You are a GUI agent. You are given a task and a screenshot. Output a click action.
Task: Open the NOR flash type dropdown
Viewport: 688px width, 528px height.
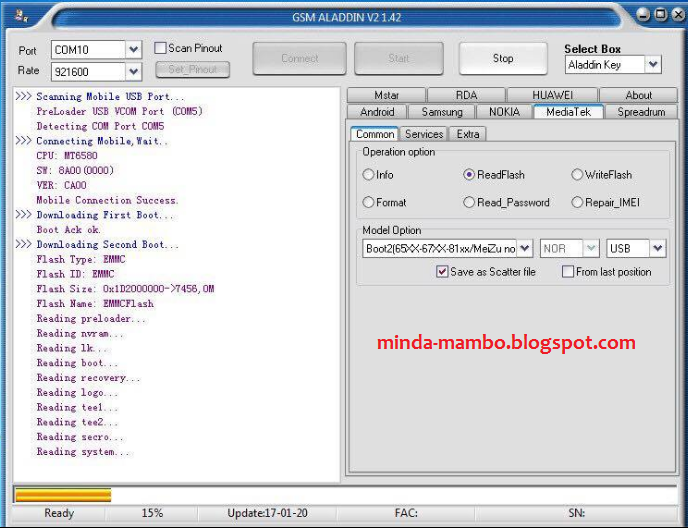591,248
